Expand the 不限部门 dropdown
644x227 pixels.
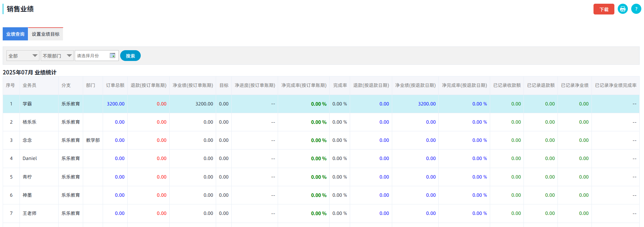pyautogui.click(x=57, y=56)
